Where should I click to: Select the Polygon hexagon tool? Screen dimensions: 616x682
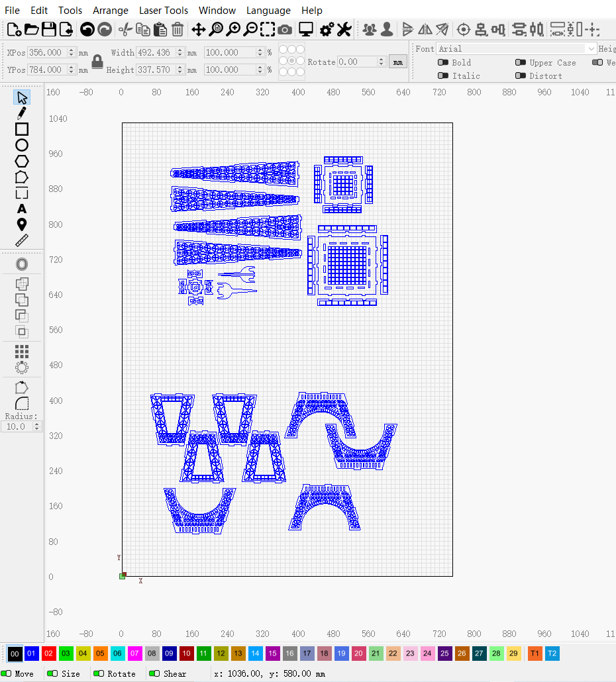coord(22,162)
